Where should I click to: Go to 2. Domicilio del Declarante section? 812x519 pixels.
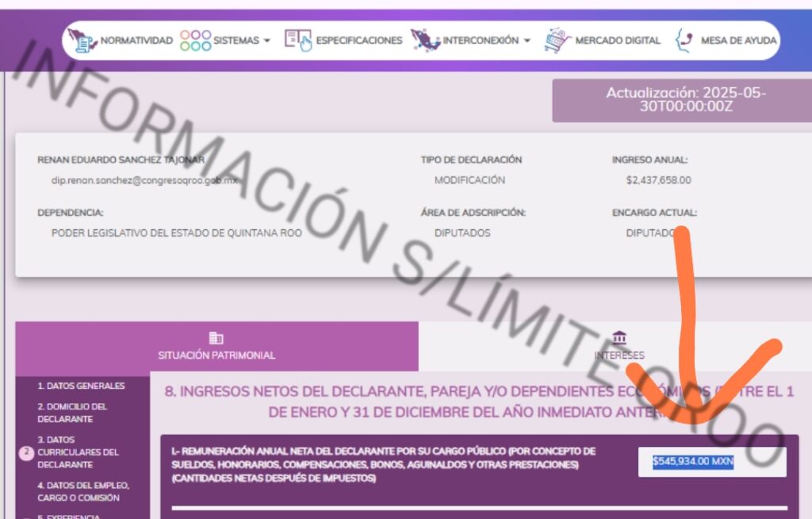point(71,412)
